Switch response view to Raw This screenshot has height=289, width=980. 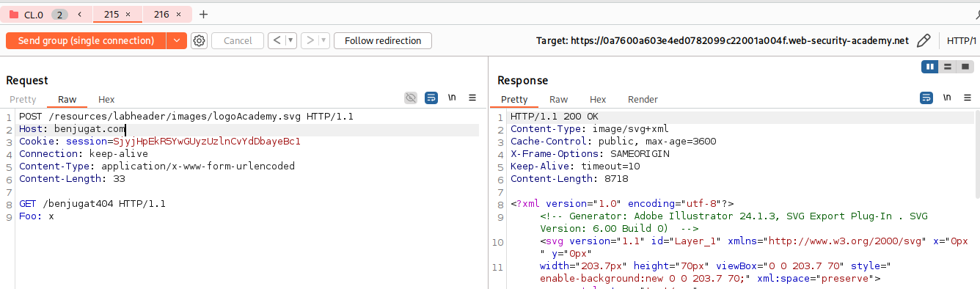click(559, 99)
